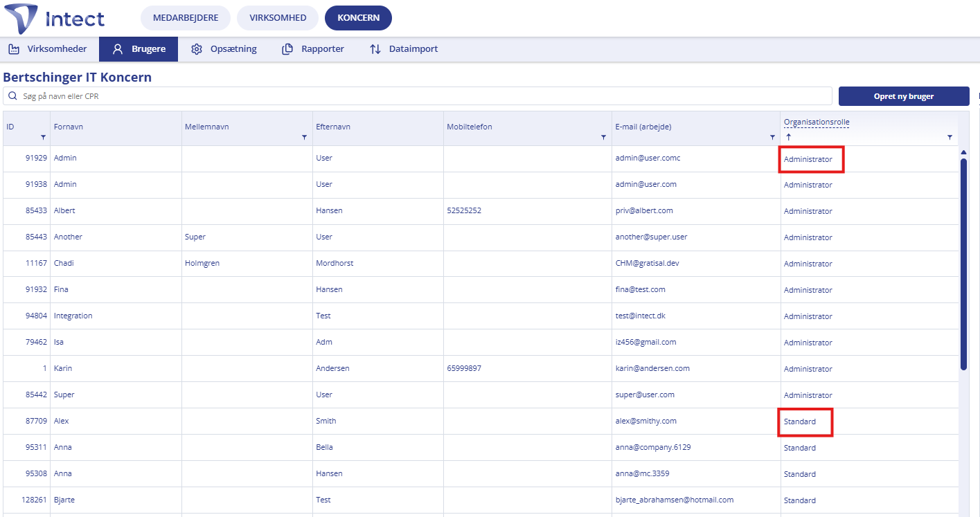Viewport: 980px width, 517px height.
Task: Click the magnifier icon in search box
Action: point(12,96)
